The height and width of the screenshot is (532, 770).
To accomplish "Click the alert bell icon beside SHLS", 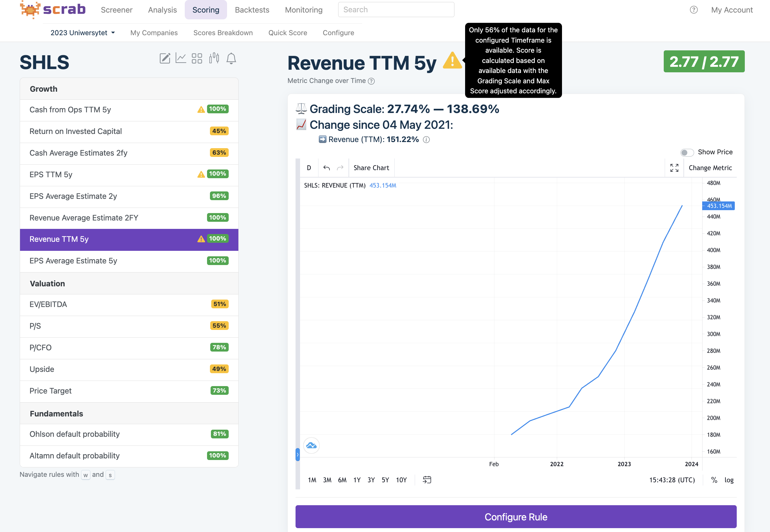I will (231, 58).
